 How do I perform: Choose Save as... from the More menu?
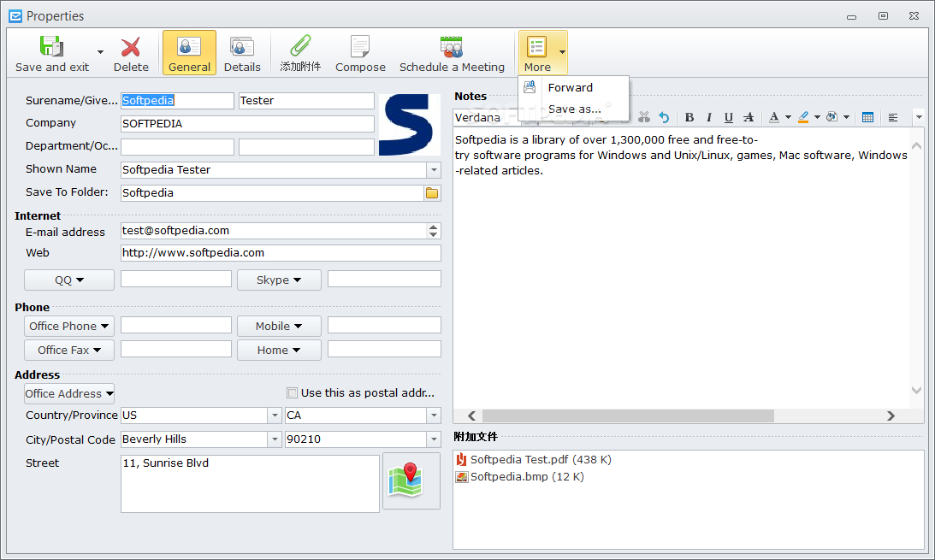pyautogui.click(x=574, y=109)
